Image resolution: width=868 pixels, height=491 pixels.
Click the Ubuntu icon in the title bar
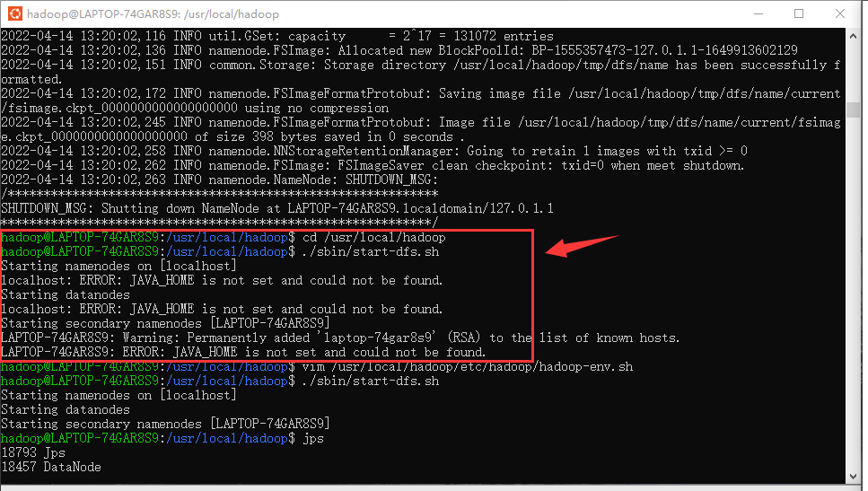click(x=13, y=14)
